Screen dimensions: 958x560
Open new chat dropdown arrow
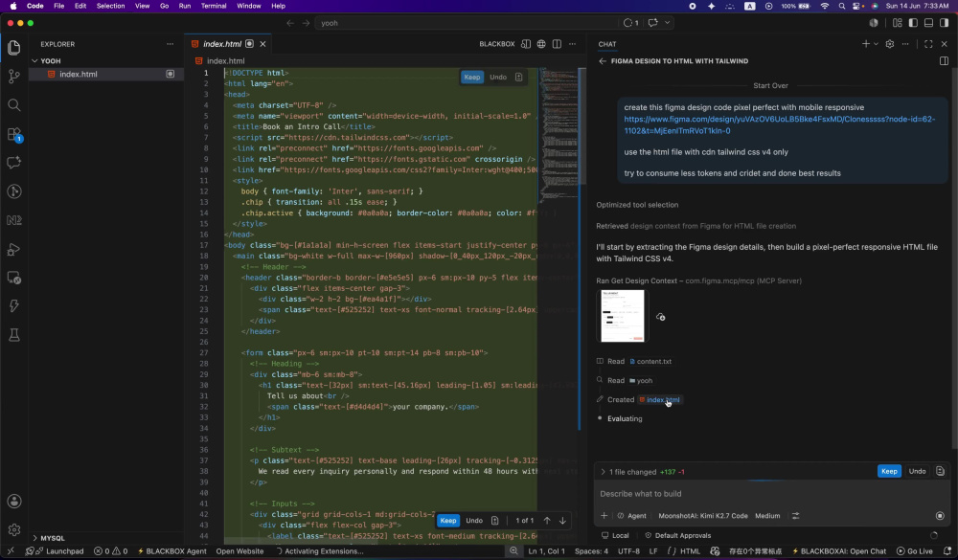click(876, 44)
